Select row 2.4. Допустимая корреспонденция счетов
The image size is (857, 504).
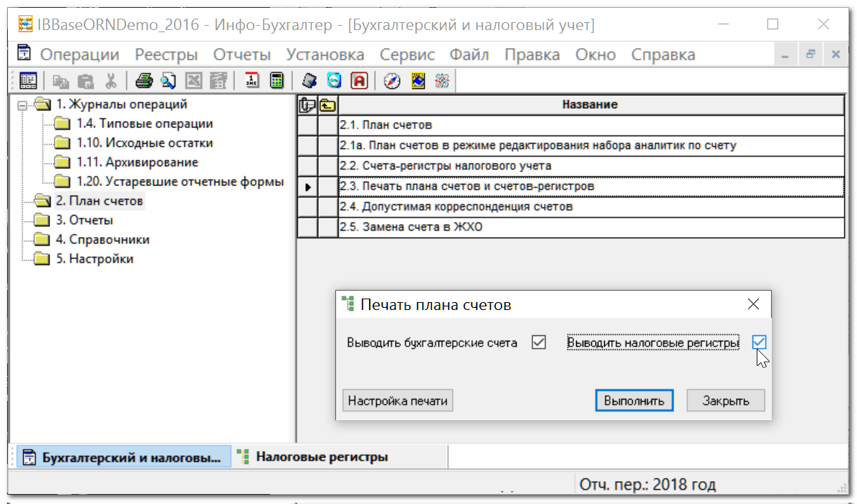[591, 206]
